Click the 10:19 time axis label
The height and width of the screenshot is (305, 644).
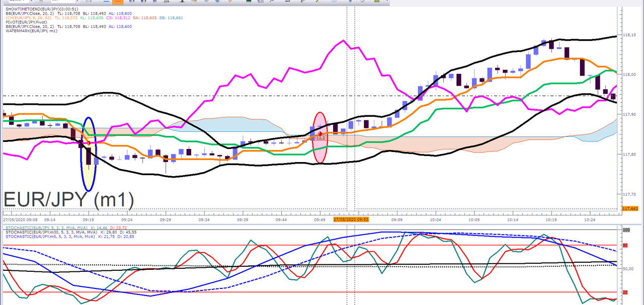(x=551, y=219)
